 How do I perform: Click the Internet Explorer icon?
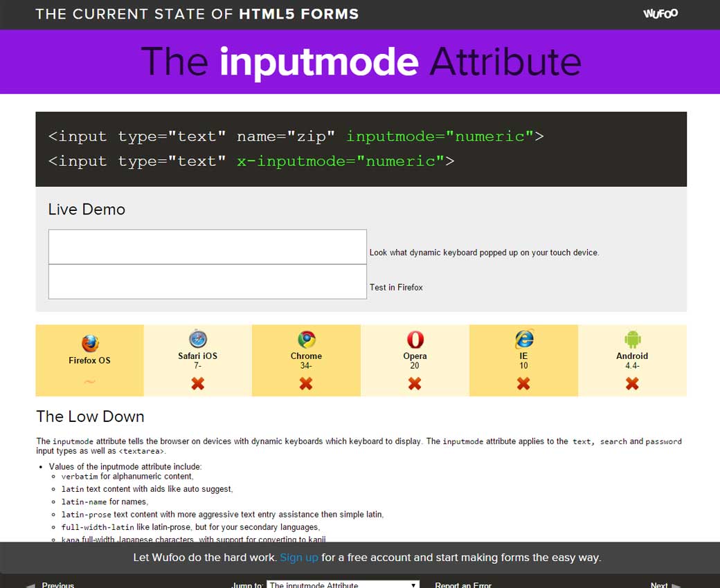[x=523, y=339]
